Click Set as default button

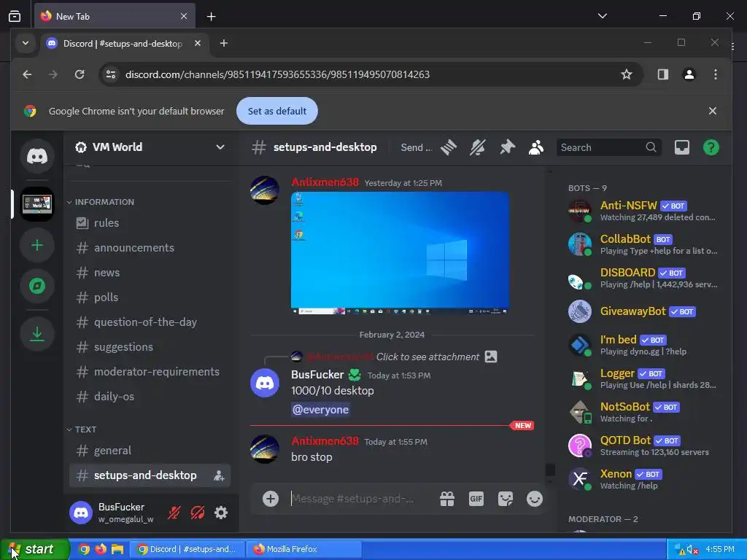click(276, 111)
